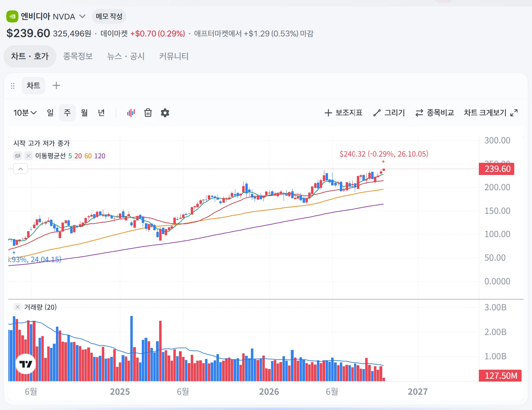Click the MA 20 period red label
Viewport: 532px width, 410px height.
pos(78,156)
